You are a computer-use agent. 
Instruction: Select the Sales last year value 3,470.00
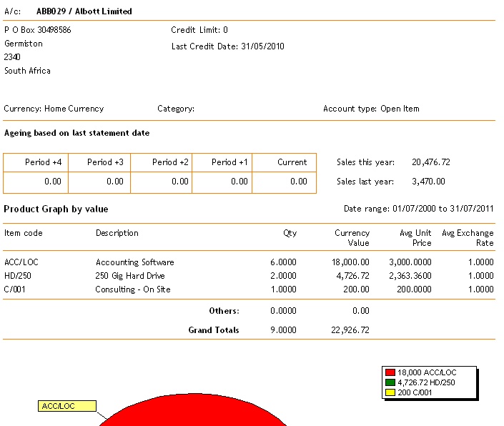click(x=429, y=182)
